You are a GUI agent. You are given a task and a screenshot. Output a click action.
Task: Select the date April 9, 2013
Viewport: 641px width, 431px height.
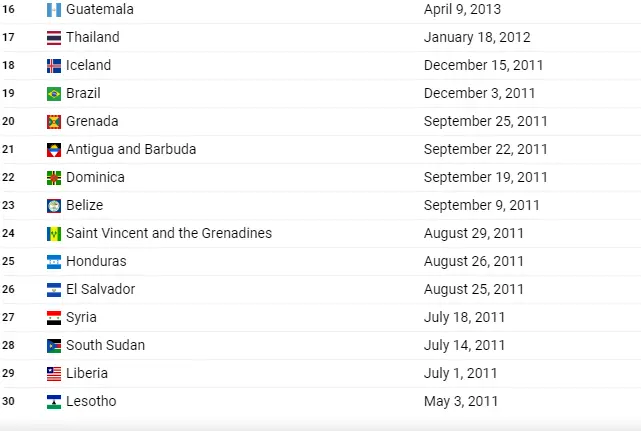click(x=462, y=9)
